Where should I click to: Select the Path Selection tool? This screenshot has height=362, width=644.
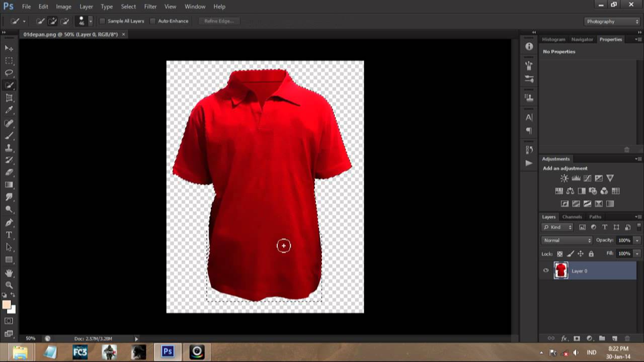tap(9, 247)
